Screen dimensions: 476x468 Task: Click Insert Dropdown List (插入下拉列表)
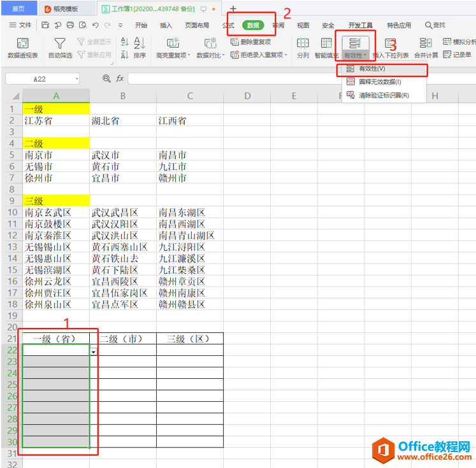(391, 48)
